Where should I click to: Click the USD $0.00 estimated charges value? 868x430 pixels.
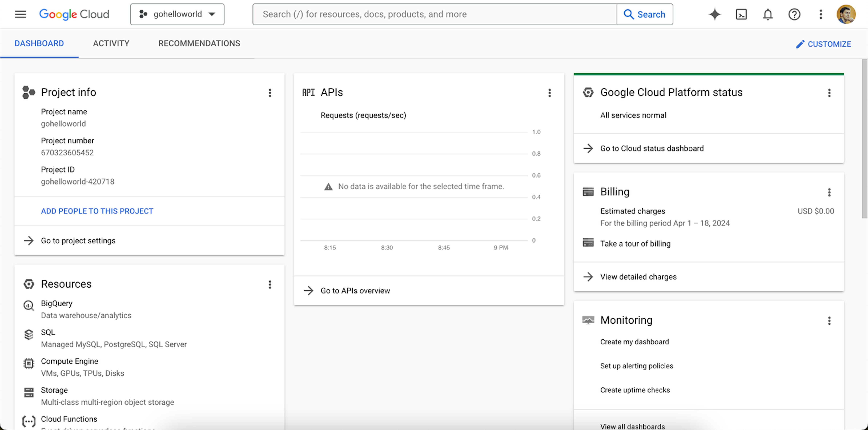(x=815, y=211)
